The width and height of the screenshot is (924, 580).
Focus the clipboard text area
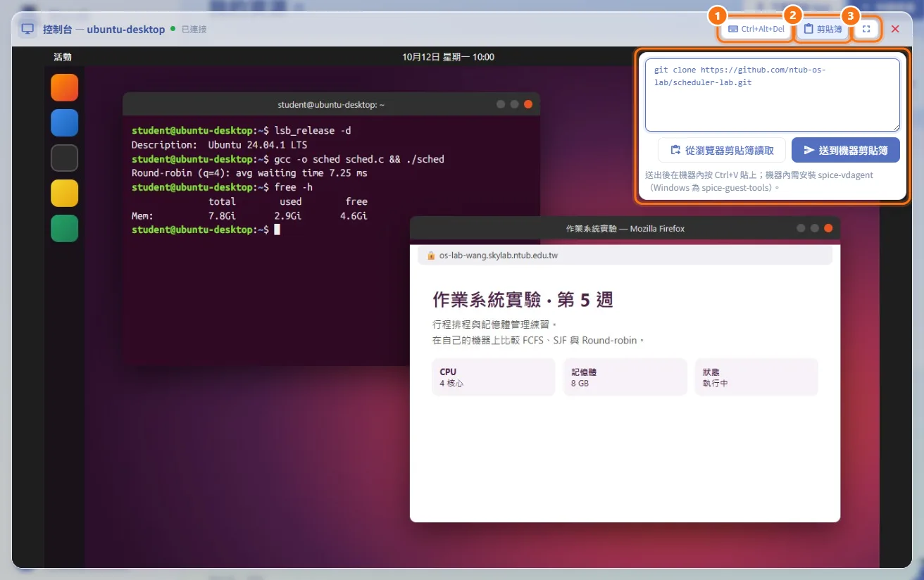[x=773, y=95]
